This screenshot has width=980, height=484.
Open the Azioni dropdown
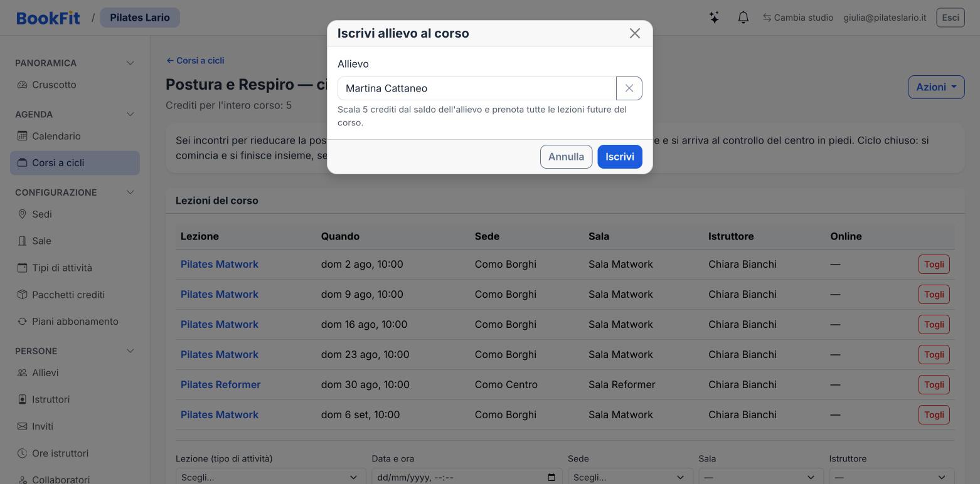(936, 87)
